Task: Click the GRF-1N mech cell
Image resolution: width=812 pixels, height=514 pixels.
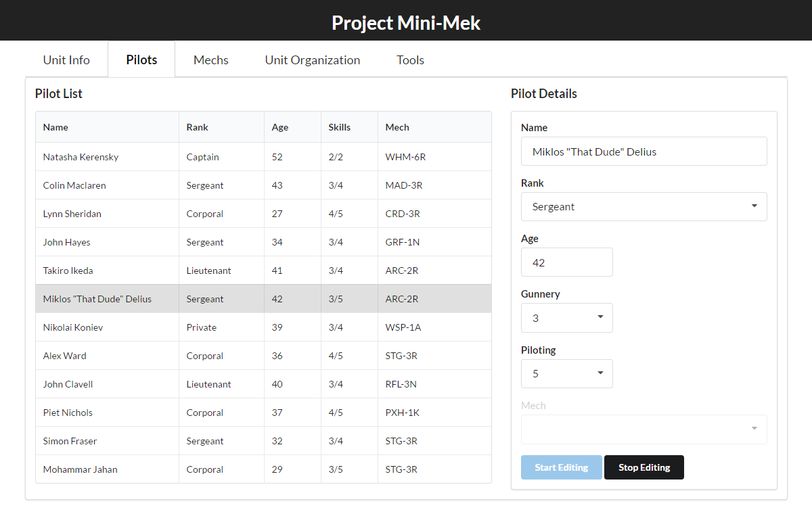Action: (x=435, y=242)
